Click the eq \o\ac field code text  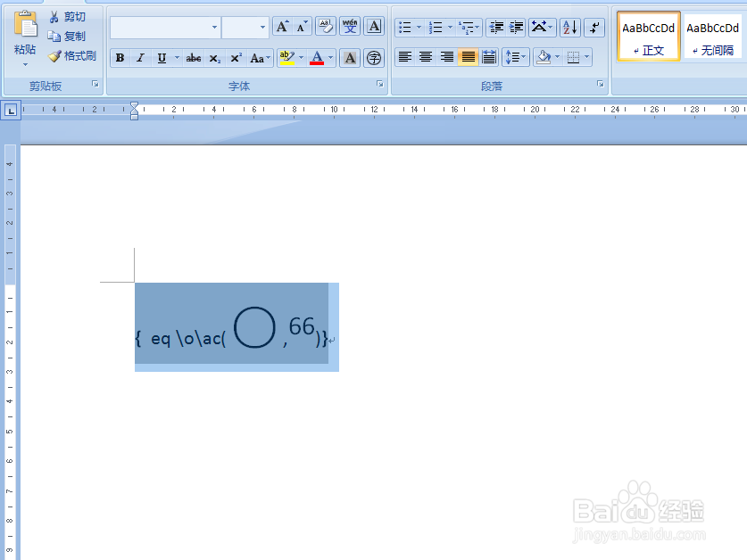click(x=188, y=339)
